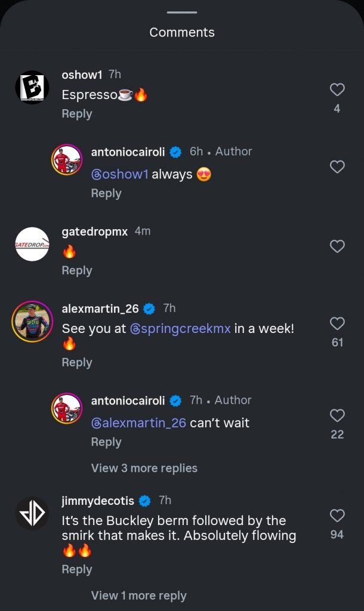Open the @oshow1 mention link

[119, 174]
